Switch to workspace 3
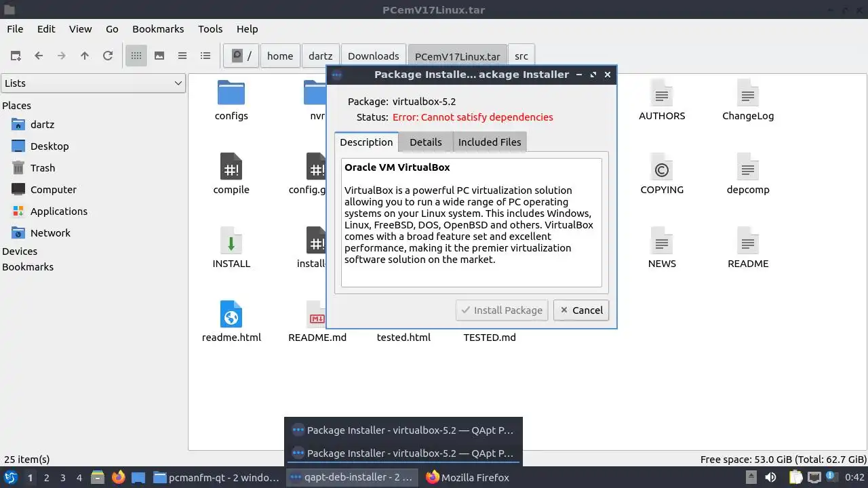This screenshot has height=488, width=868. [62, 478]
